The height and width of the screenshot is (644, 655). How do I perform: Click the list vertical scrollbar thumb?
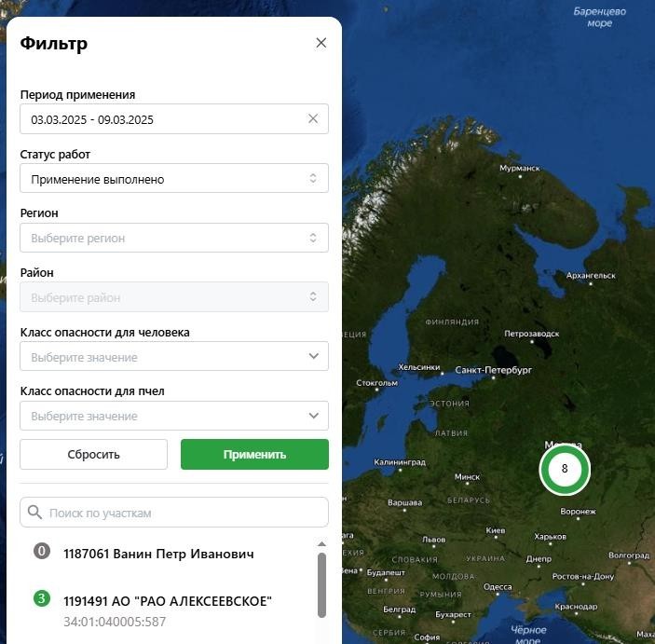[322, 584]
